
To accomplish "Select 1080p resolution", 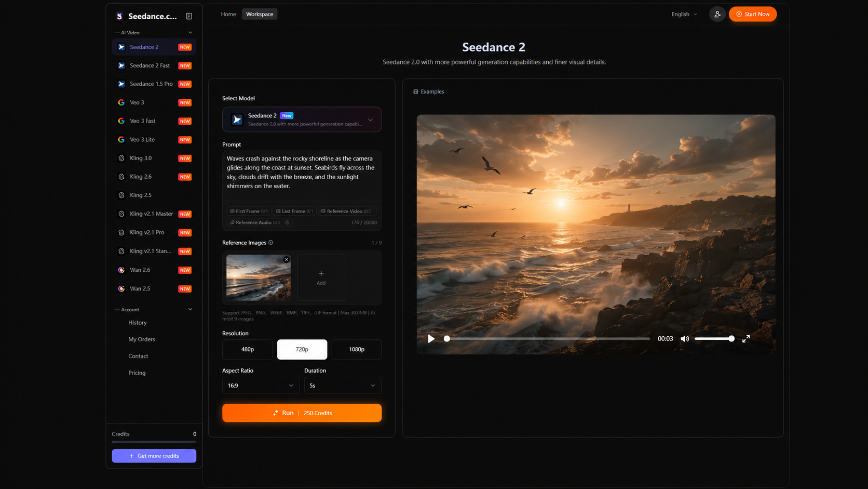I will click(357, 349).
